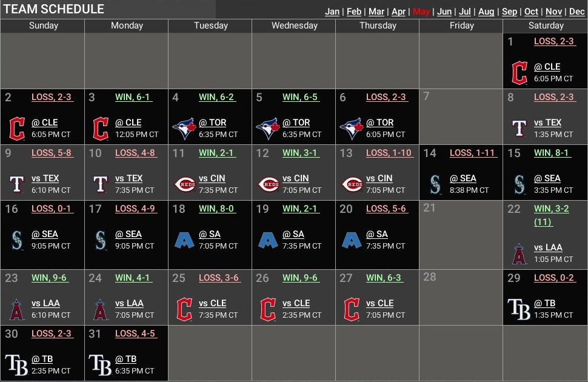Viewport: 588px width, 382px height.
Task: Click the Rays logo on May 29
Action: pos(520,309)
